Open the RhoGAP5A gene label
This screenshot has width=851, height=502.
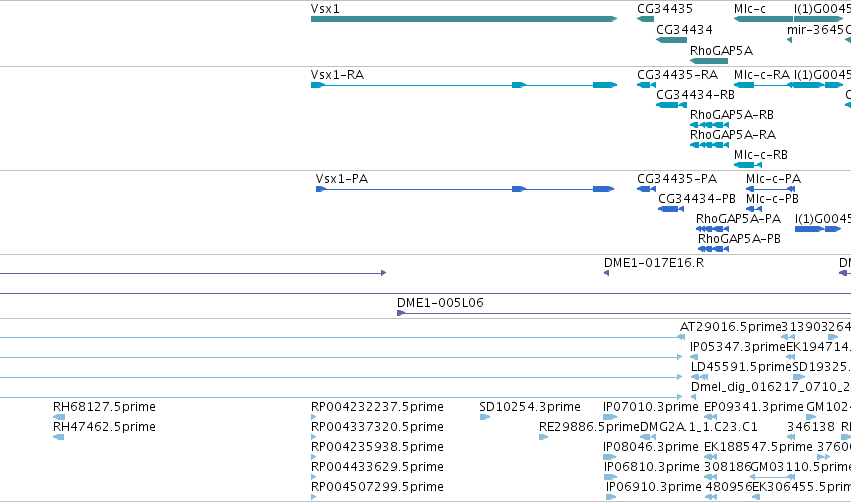coord(721,51)
